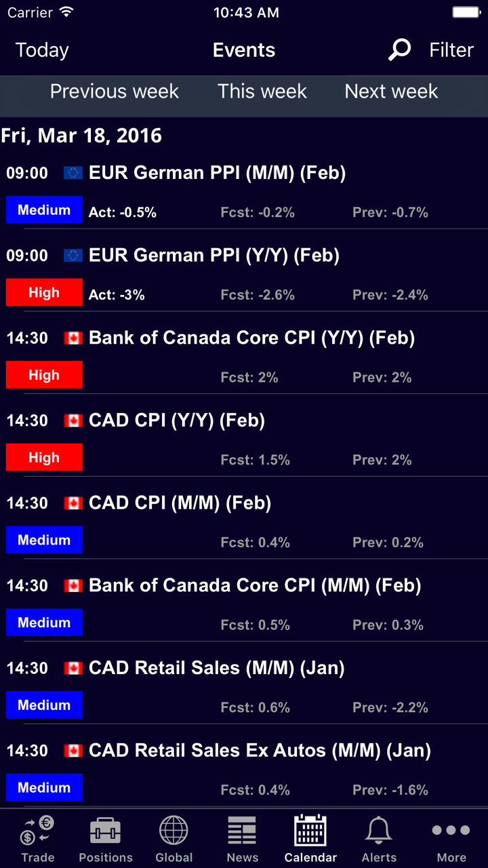Open the News tab icon
The image size is (488, 868).
(x=242, y=831)
